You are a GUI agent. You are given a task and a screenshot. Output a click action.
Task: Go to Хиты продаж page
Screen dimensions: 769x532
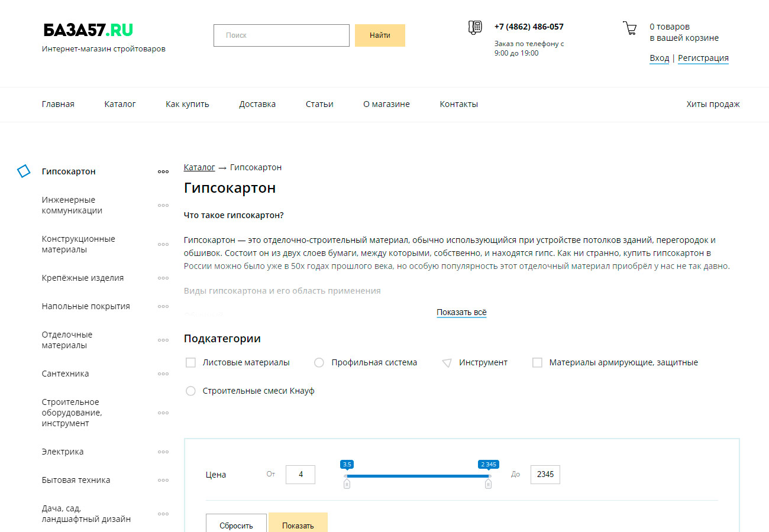pos(713,104)
